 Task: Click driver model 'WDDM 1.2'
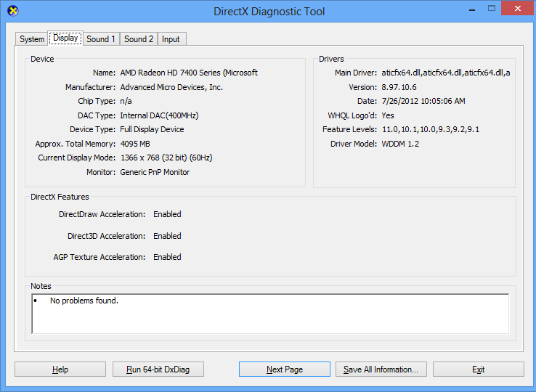coord(400,144)
